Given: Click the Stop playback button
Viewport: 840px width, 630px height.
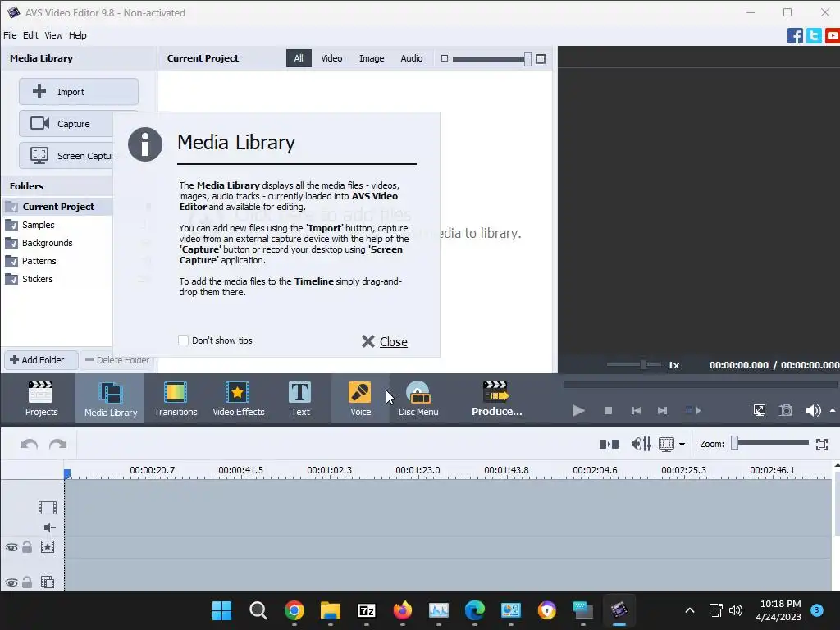Looking at the screenshot, I should pyautogui.click(x=608, y=410).
